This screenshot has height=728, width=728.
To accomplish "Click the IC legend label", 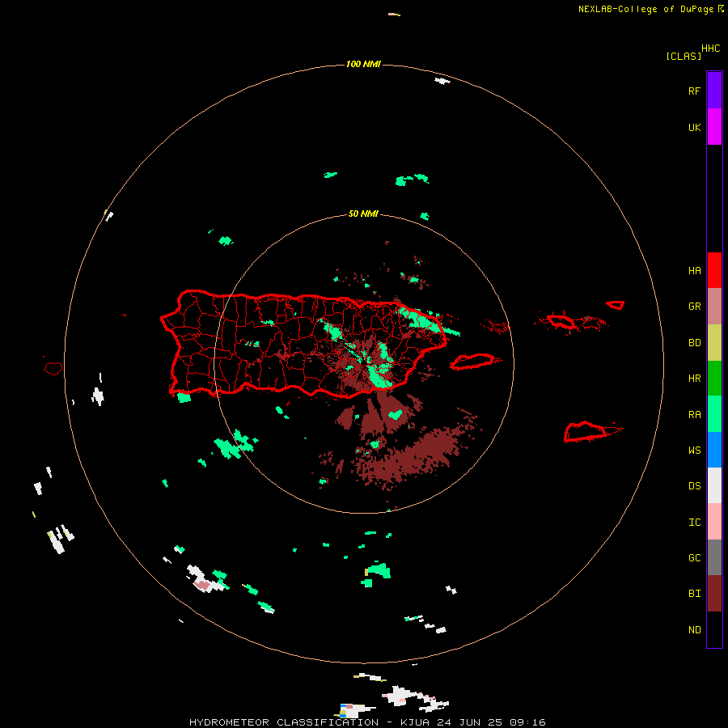I will [x=694, y=523].
